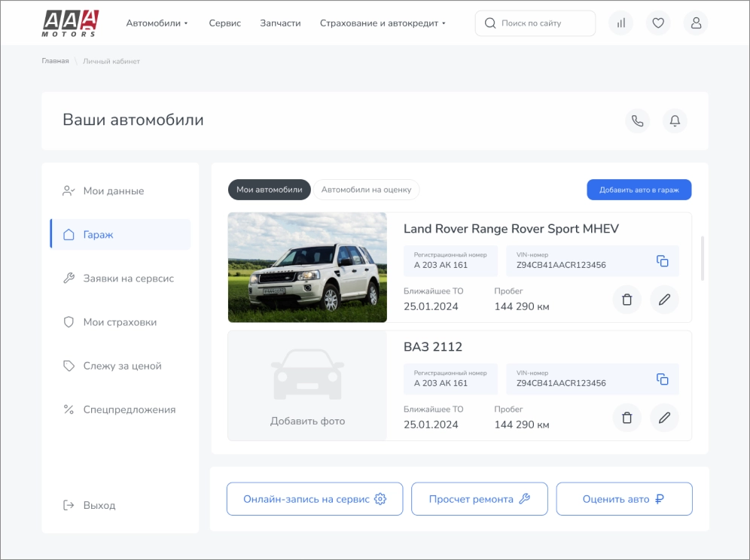Click Добавить фото placeholder for ВАЗ 2112
This screenshot has height=560, width=750.
pos(307,386)
